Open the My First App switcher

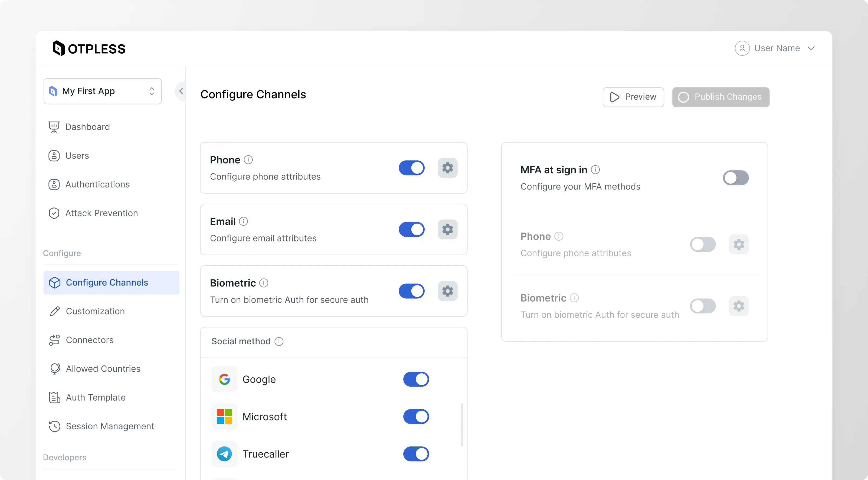click(102, 91)
